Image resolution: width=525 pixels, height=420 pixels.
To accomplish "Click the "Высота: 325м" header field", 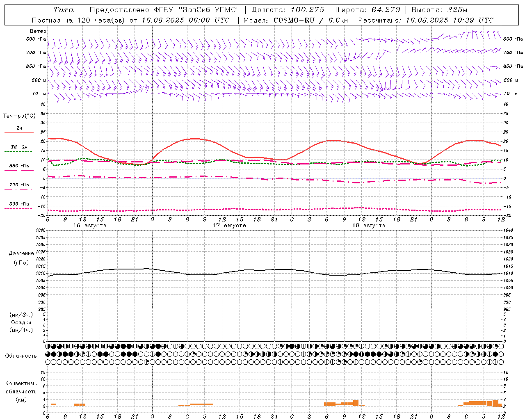I will (439, 9).
